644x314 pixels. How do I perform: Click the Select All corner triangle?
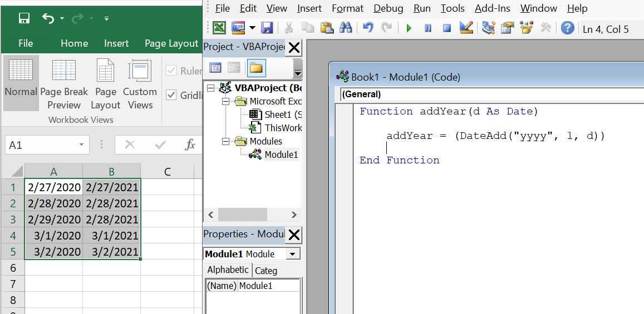tap(16, 171)
